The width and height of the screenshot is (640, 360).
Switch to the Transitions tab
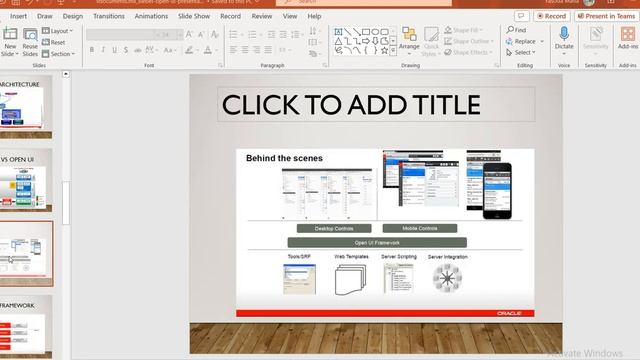point(109,16)
